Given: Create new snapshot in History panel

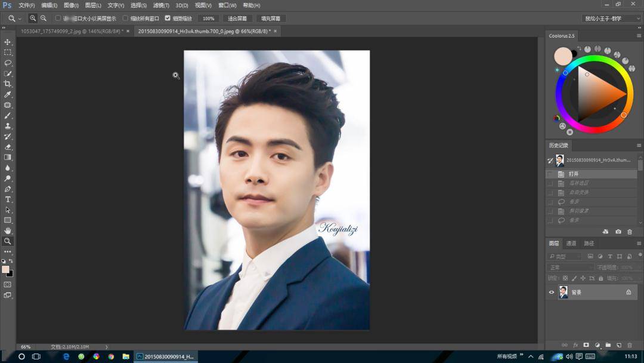Looking at the screenshot, I should [x=618, y=232].
